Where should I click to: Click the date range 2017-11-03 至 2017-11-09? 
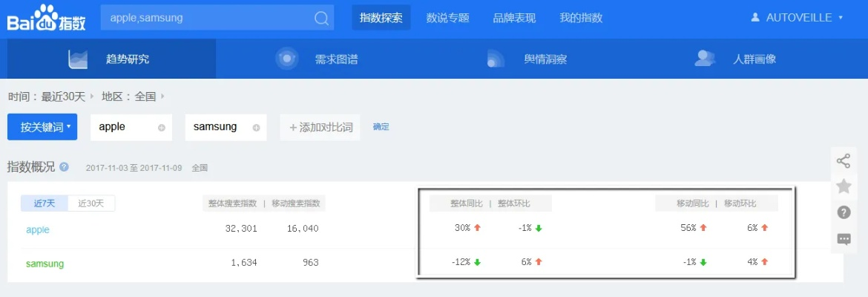click(134, 168)
